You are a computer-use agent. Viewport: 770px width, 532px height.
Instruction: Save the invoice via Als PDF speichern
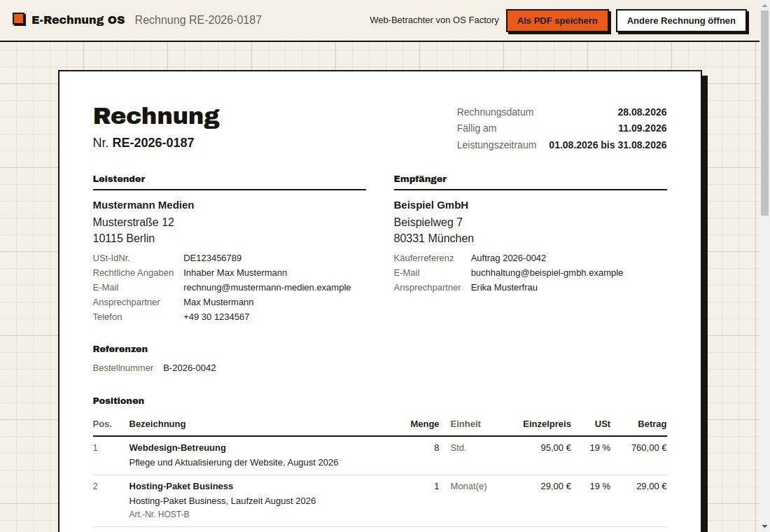557,20
